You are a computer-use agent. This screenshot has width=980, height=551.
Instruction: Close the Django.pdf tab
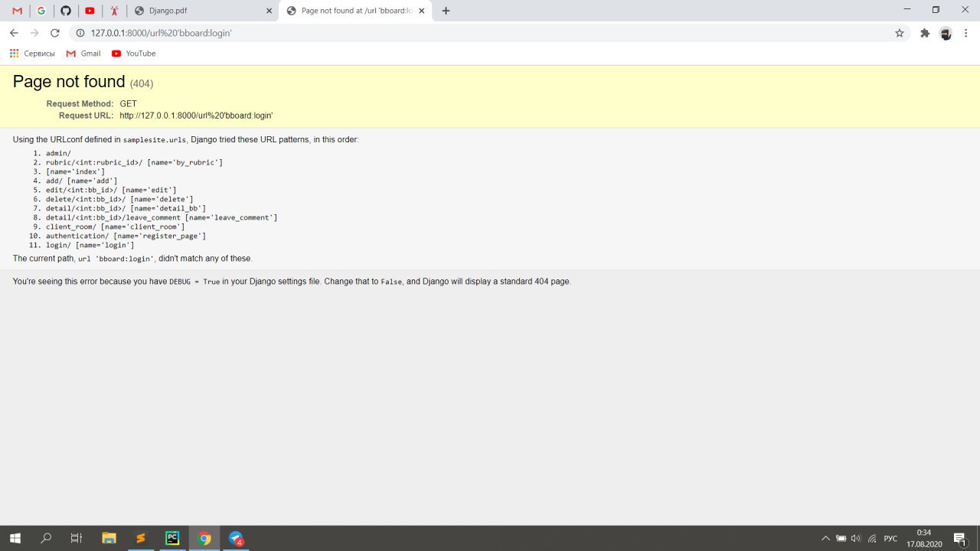[269, 11]
